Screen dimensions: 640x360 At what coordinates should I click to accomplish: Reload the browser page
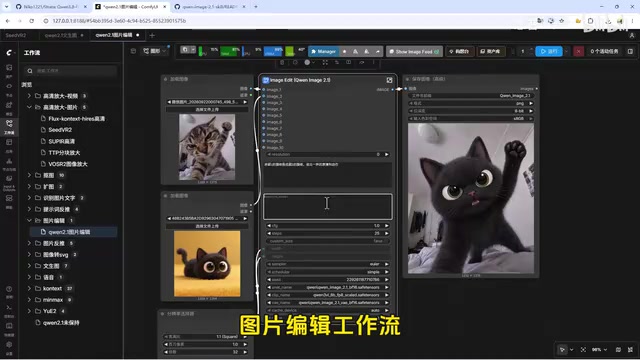(x=31, y=21)
